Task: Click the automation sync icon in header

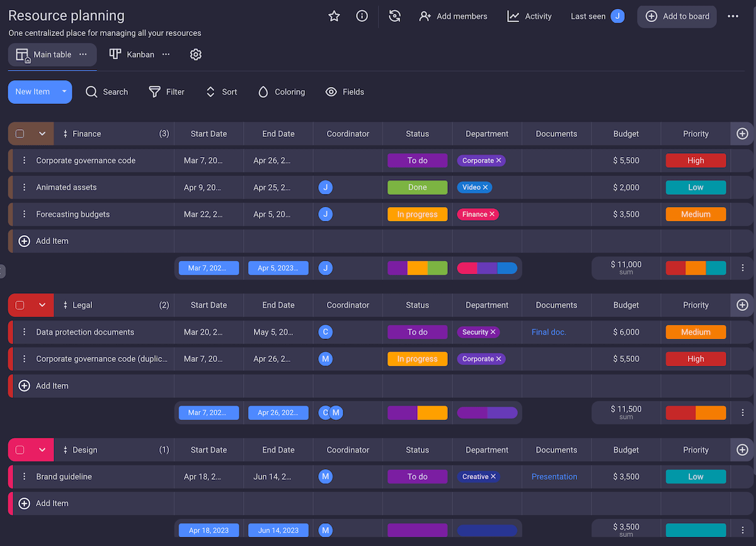Action: (395, 16)
